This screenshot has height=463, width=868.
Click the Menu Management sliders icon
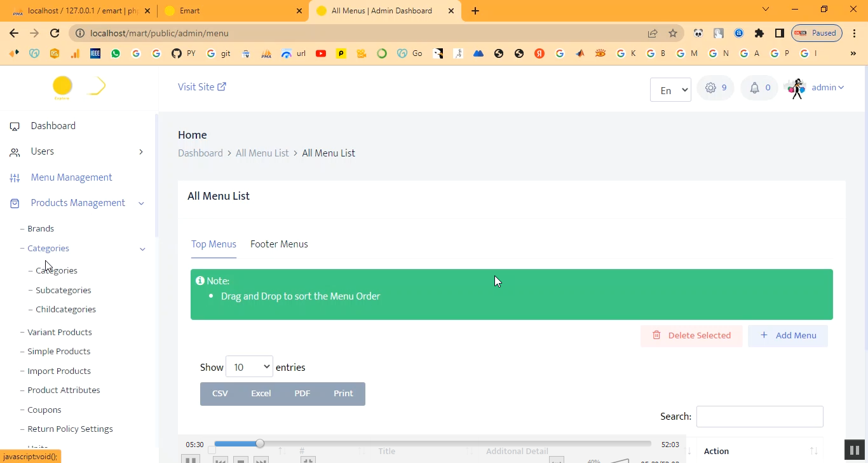pos(15,178)
